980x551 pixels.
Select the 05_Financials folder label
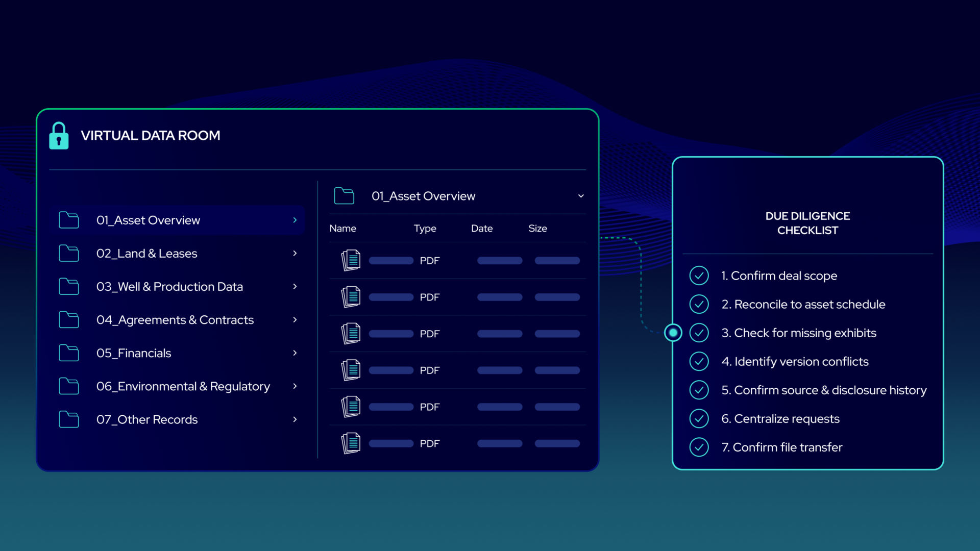click(x=134, y=353)
